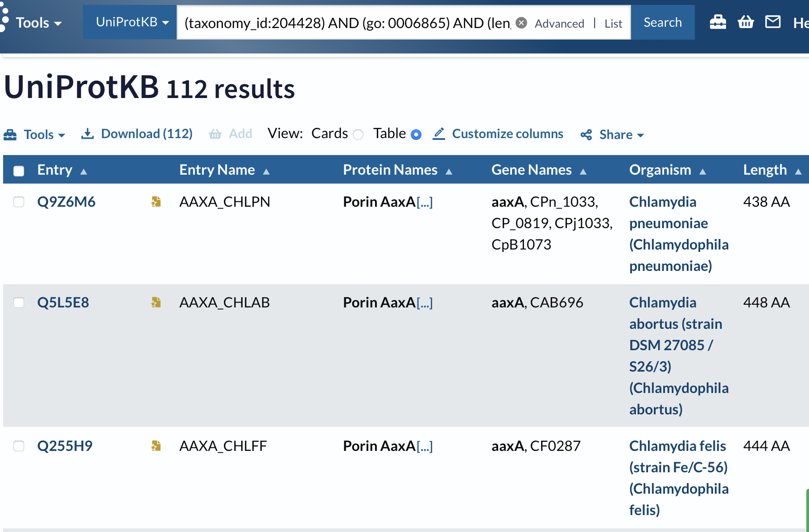Open List search option
Image resolution: width=809 pixels, height=532 pixels.
(613, 23)
